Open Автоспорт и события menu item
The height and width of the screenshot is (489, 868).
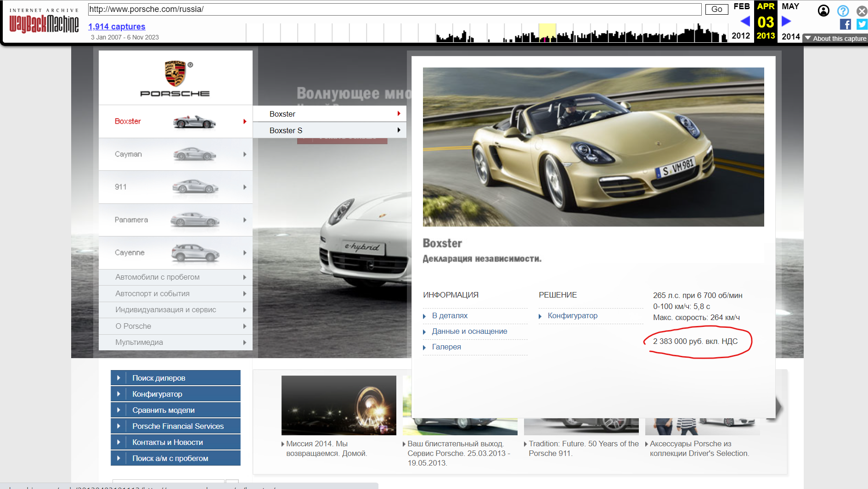[x=175, y=293]
